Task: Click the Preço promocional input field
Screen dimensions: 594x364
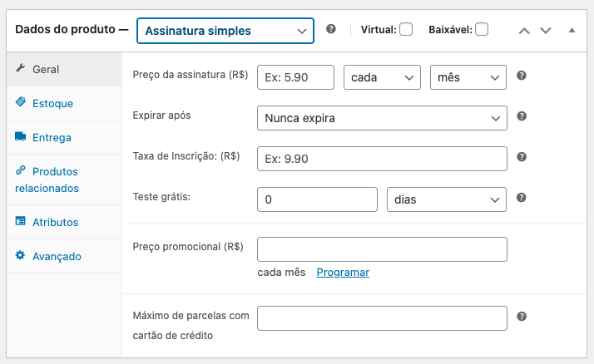Action: (382, 249)
